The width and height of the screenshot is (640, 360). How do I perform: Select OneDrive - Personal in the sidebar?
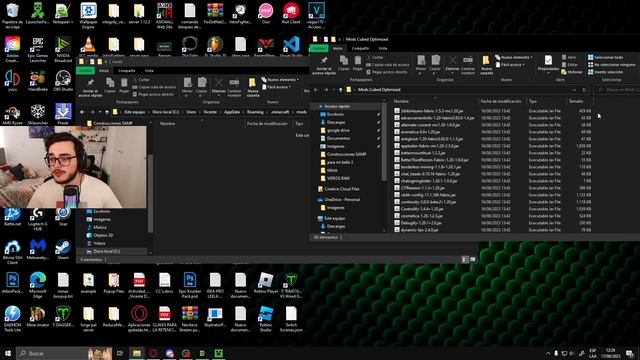[x=338, y=200]
